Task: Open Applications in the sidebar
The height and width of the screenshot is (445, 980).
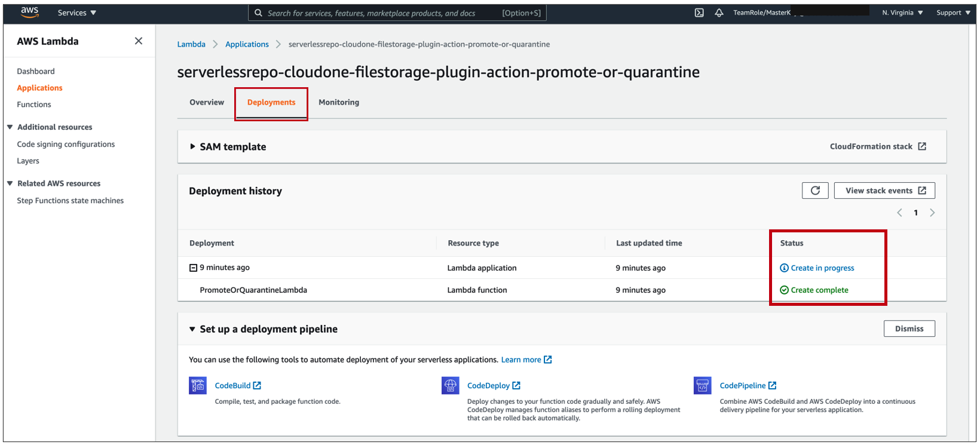Action: (x=39, y=88)
